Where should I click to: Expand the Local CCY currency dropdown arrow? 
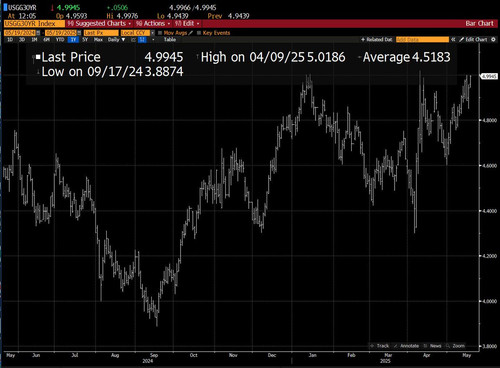[153, 33]
